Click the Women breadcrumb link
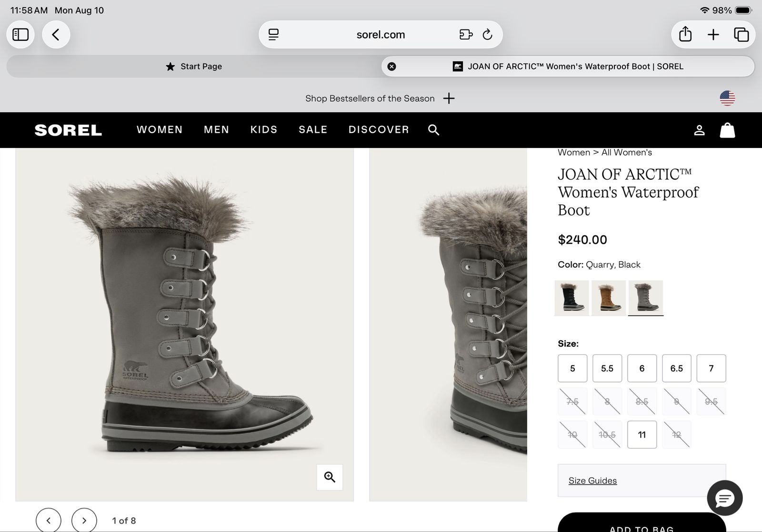 tap(574, 152)
